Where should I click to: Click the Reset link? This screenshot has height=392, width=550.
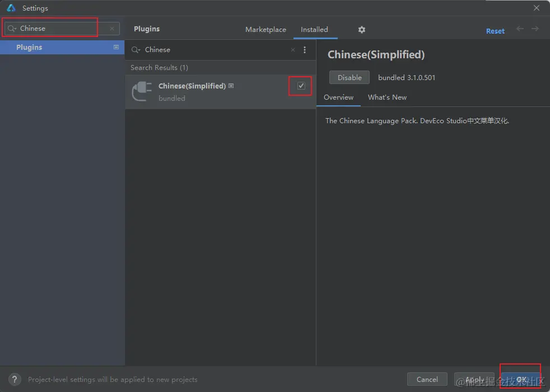pos(495,31)
